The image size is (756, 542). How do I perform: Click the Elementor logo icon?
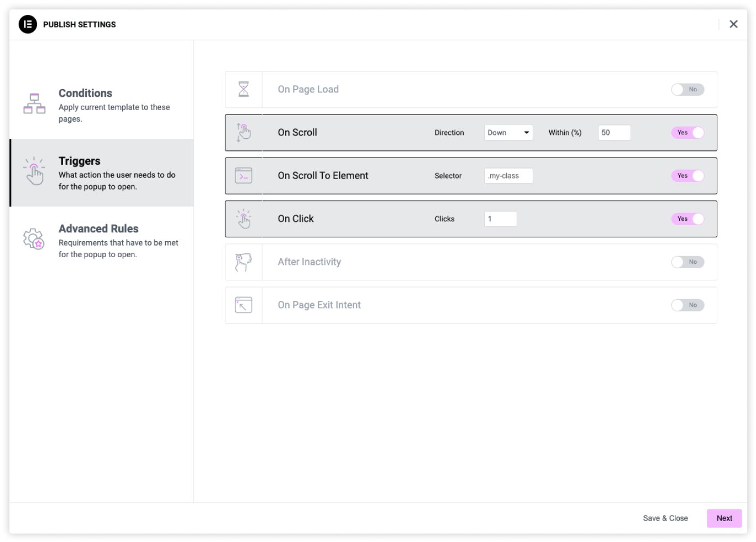(x=28, y=24)
